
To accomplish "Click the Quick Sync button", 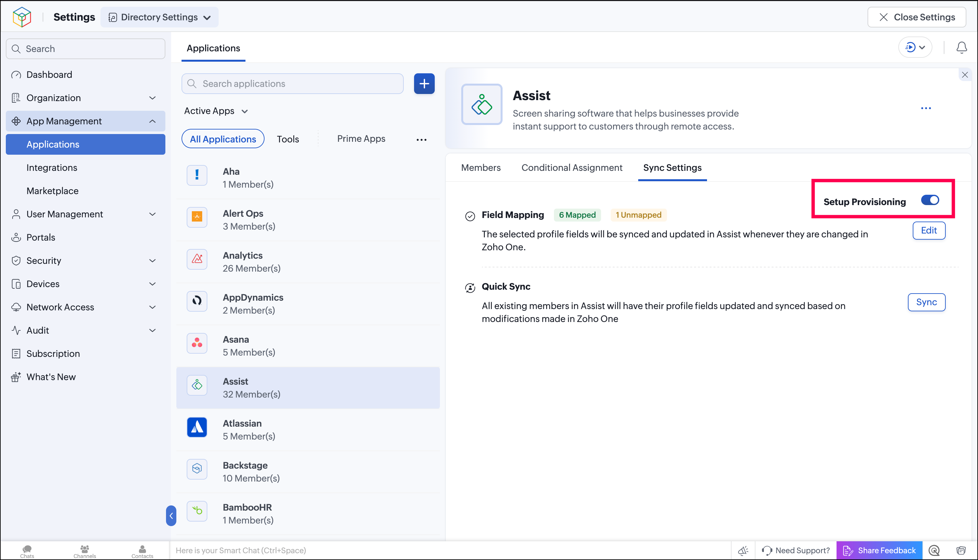I will [x=926, y=302].
